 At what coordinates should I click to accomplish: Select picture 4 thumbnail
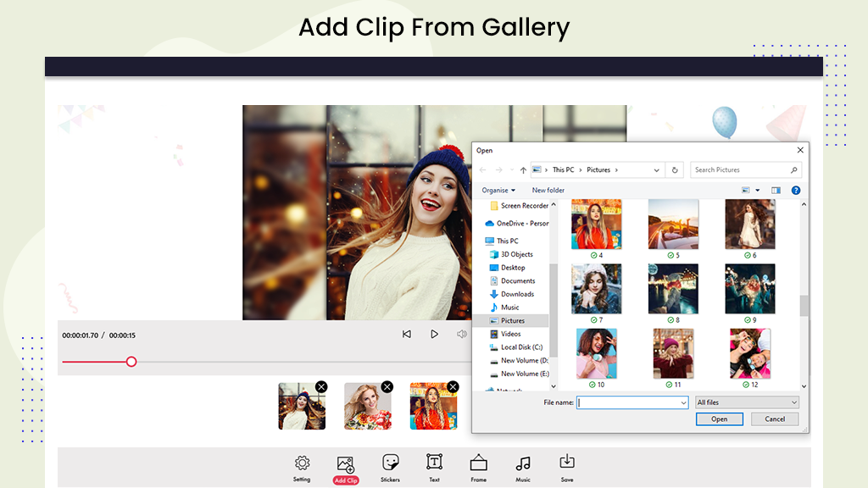click(x=596, y=224)
